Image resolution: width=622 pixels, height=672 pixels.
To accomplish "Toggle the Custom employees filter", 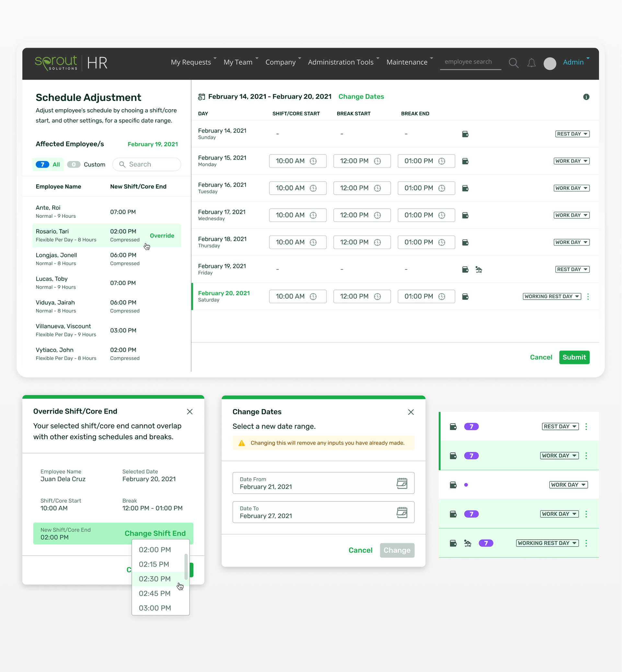I will pos(86,164).
